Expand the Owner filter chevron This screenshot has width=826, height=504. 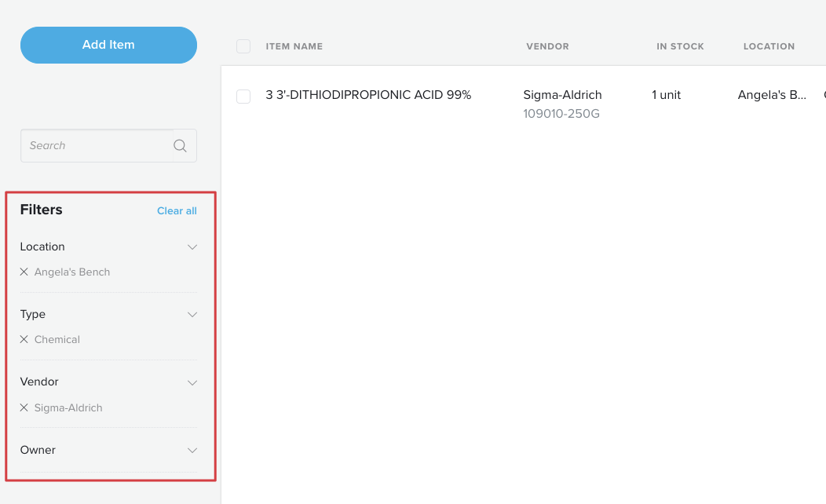192,451
